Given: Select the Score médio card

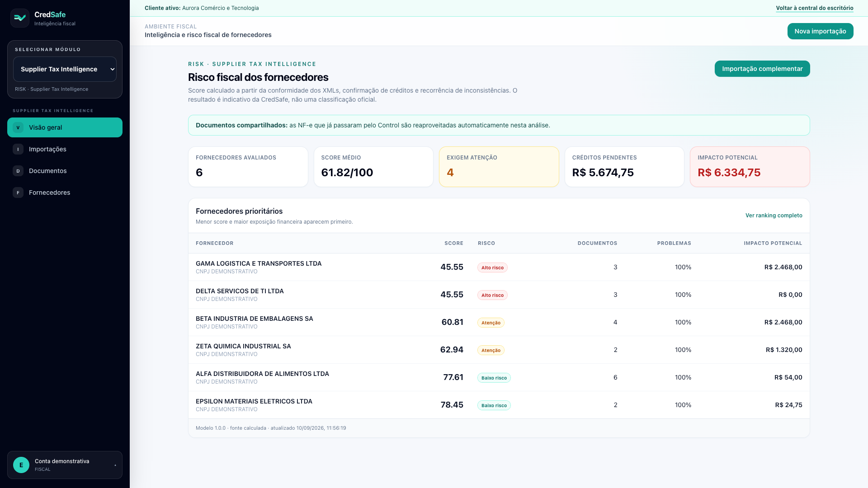Looking at the screenshot, I should click(x=373, y=167).
